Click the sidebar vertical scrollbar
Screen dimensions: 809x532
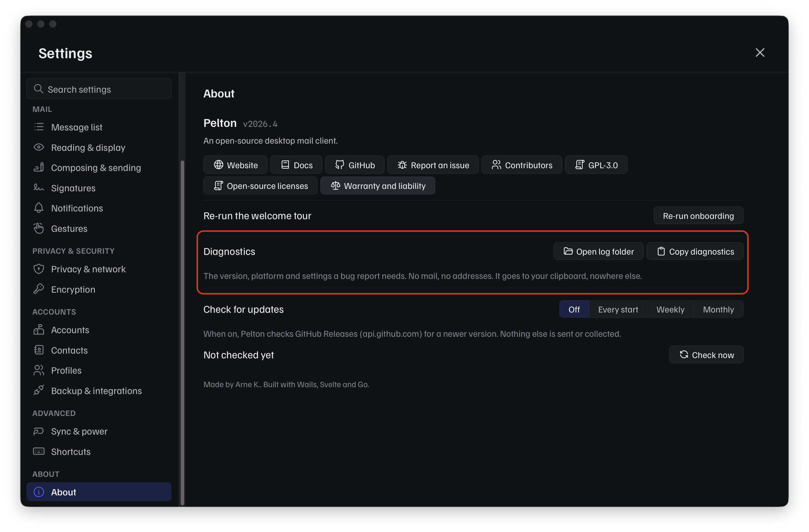tap(182, 333)
